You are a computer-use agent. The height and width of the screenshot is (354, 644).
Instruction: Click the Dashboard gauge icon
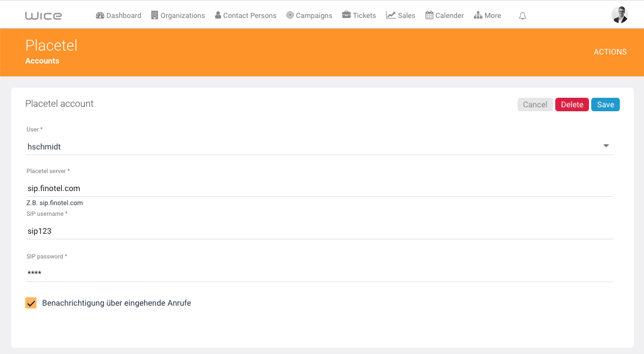100,15
